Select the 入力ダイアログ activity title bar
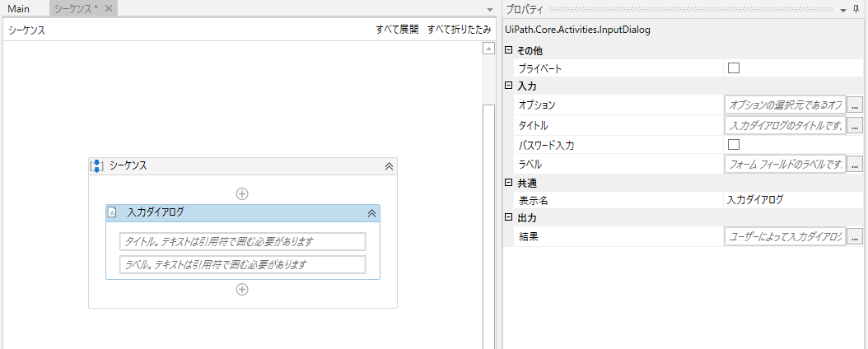Image resolution: width=868 pixels, height=349 pixels. [242, 213]
